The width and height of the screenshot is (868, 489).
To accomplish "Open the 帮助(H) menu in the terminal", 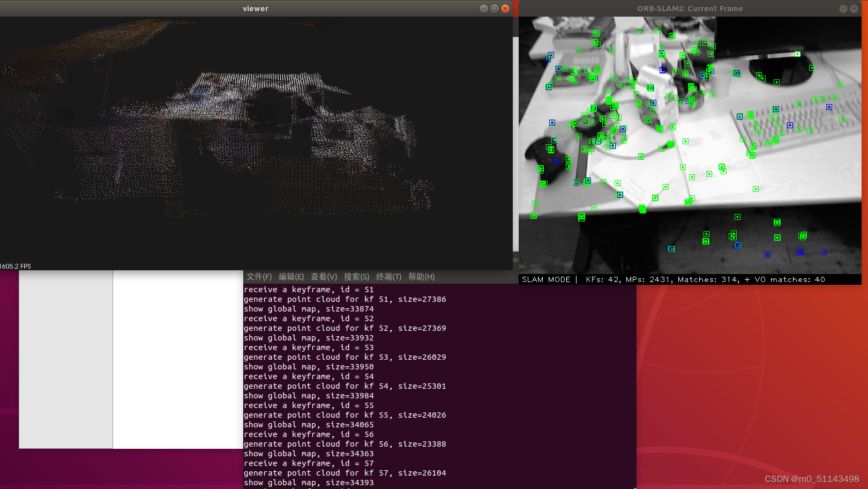I will [422, 277].
